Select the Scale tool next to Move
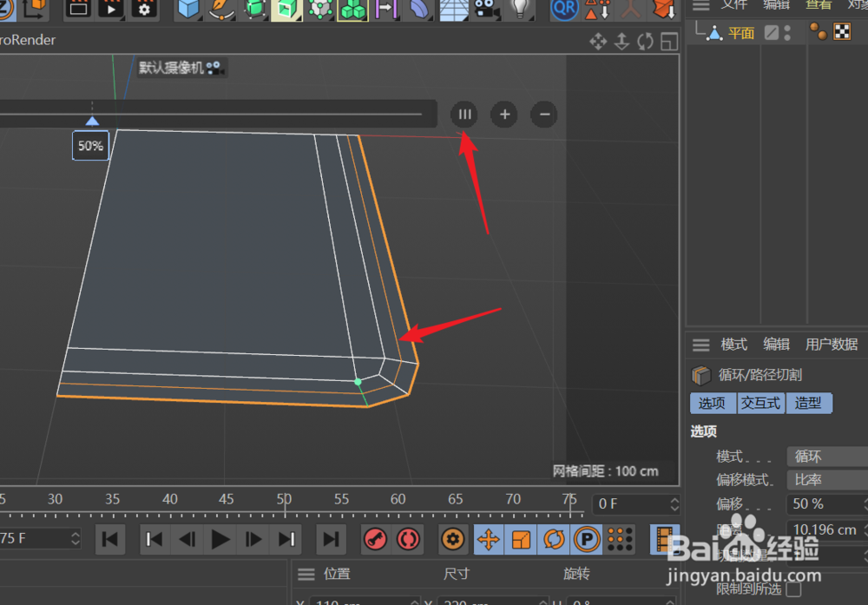Screen dimensions: 868x605 [522, 539]
